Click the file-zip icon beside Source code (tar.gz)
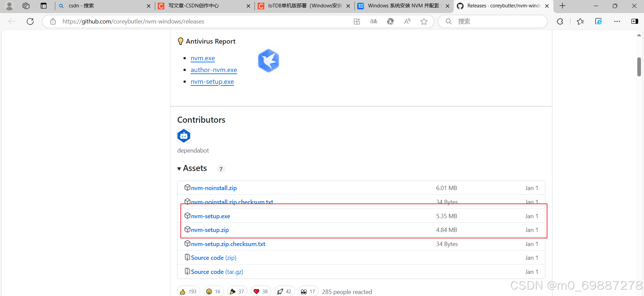 [187, 271]
